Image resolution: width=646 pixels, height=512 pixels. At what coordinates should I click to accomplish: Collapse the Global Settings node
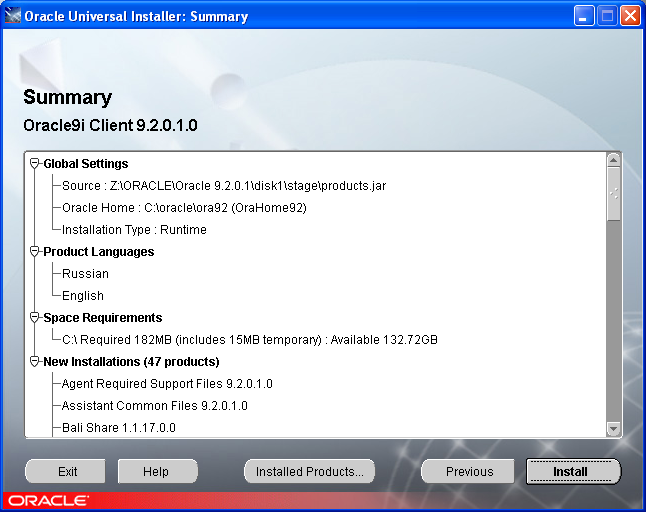click(35, 164)
